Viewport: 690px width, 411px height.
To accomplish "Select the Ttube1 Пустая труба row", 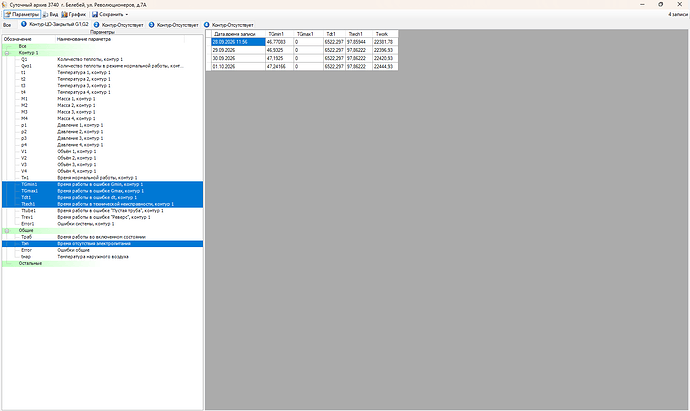I will (102, 211).
